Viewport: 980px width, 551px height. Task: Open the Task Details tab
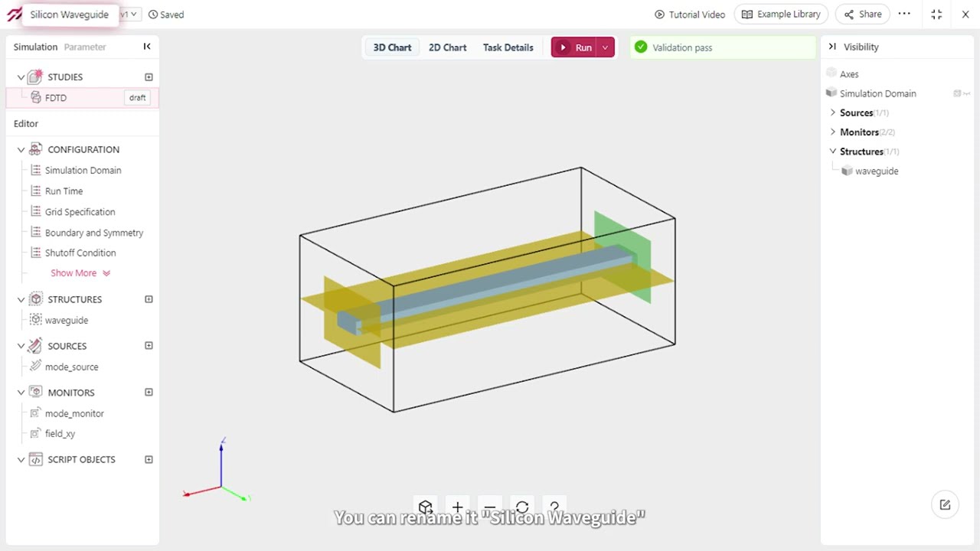[x=508, y=47]
